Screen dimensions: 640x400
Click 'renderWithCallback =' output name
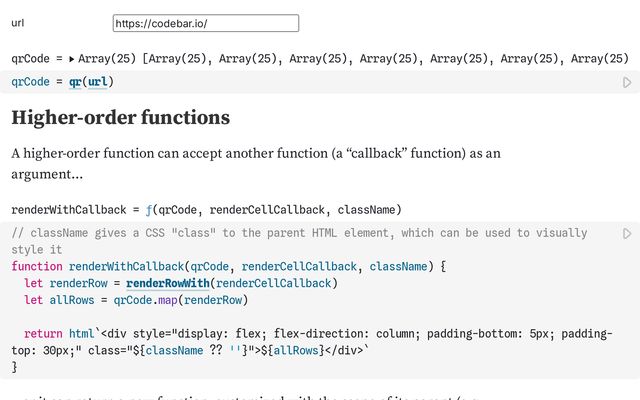click(x=76, y=210)
